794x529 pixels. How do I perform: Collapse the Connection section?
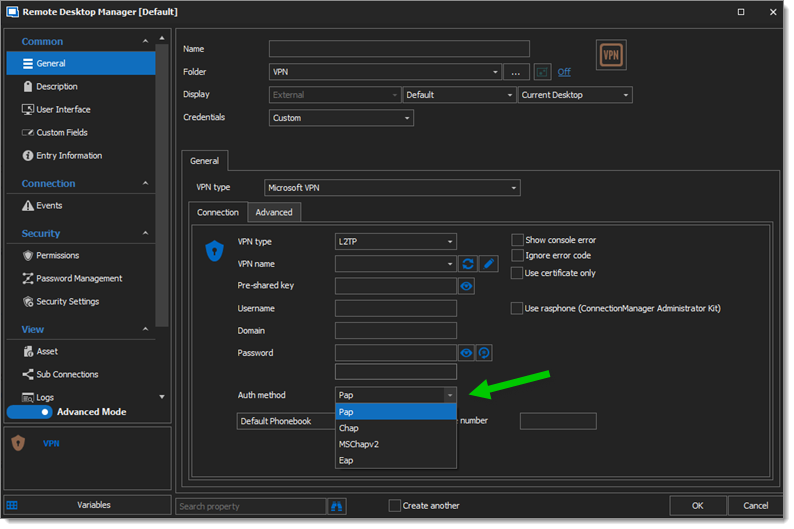click(x=145, y=183)
